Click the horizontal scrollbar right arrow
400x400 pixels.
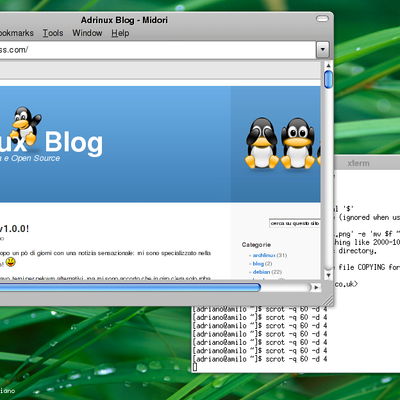(x=316, y=287)
